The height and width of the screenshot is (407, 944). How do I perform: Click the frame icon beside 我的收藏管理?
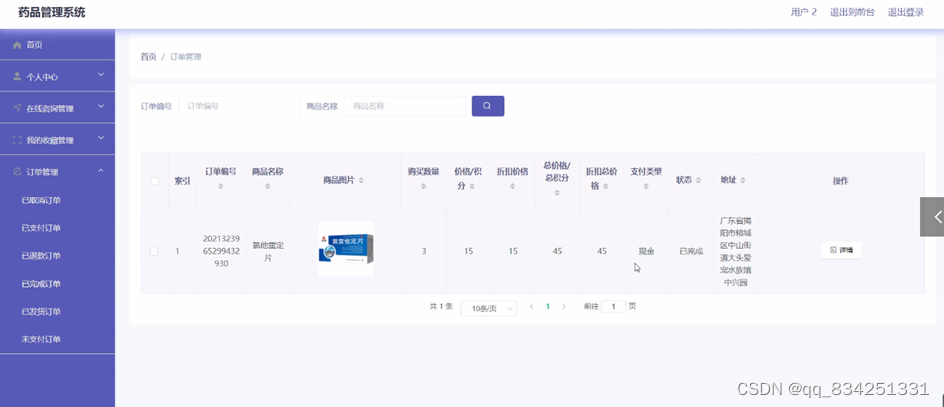point(17,140)
